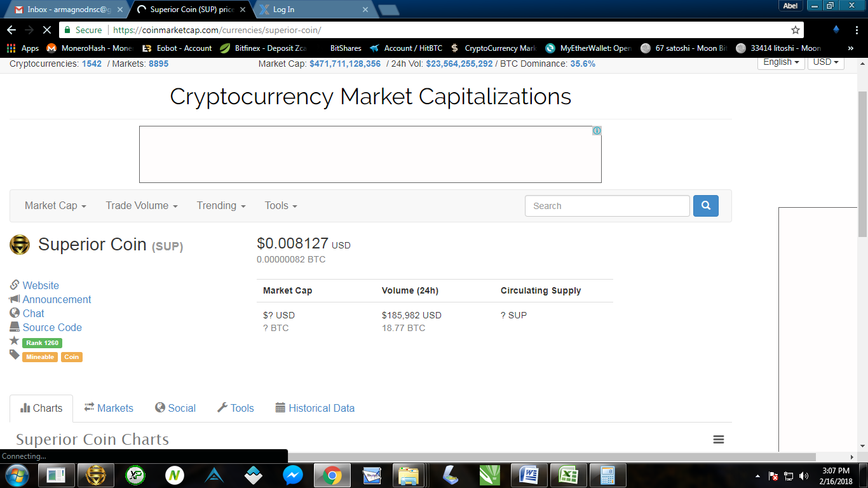Screen dimensions: 868x488
Task: Change currency using the USD dropdown
Action: coord(826,62)
